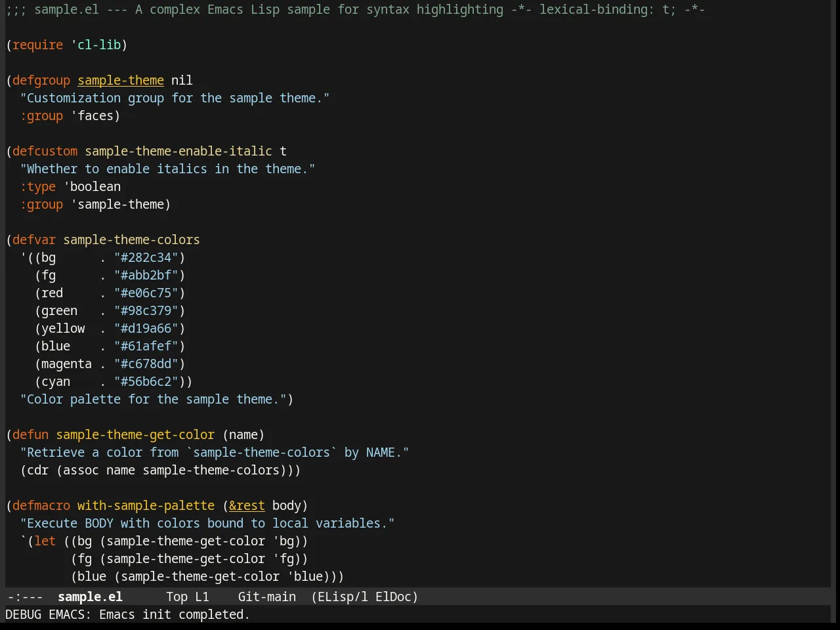This screenshot has height=630, width=840.
Task: Click Top position indicator in mode line
Action: click(177, 597)
